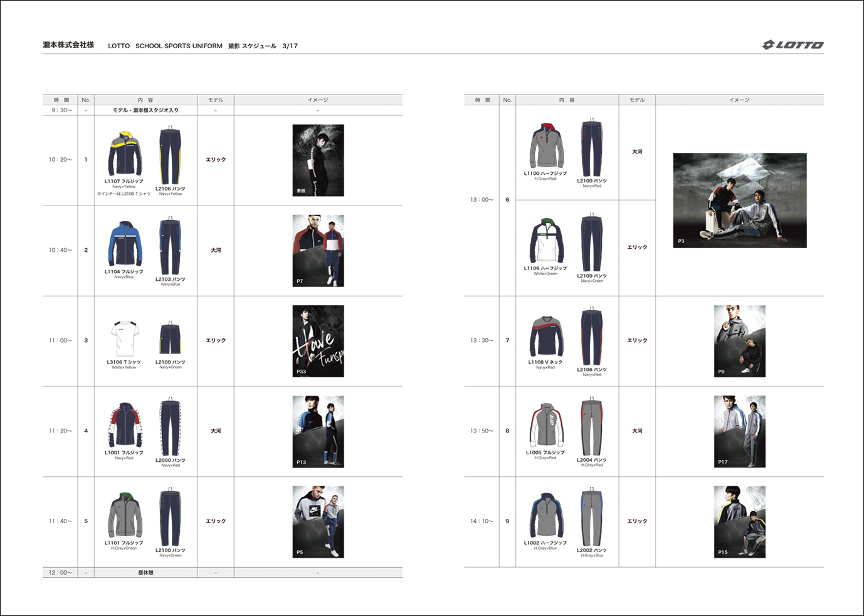Click the L1109 white-green half-zip illustration

click(546, 241)
